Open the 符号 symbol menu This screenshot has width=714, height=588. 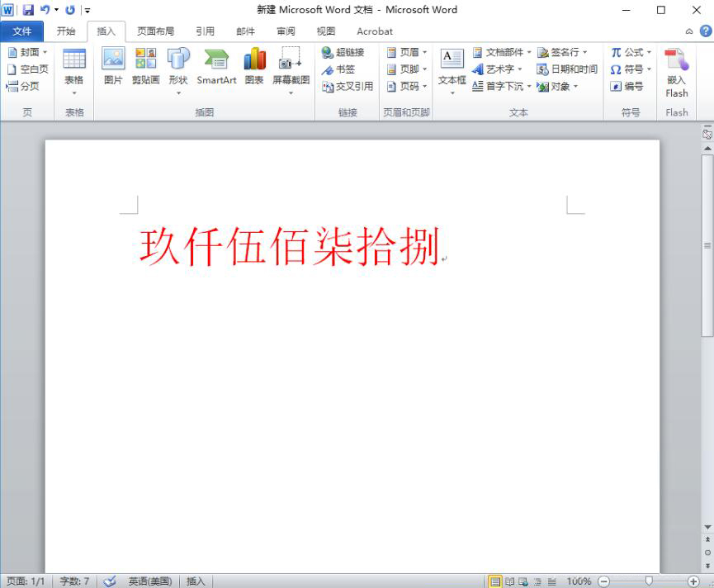[631, 69]
